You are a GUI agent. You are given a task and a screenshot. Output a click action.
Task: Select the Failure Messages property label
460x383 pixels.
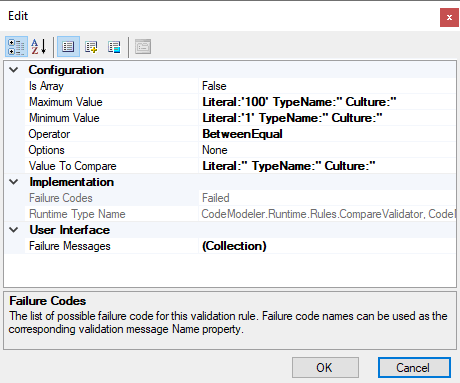pos(70,246)
